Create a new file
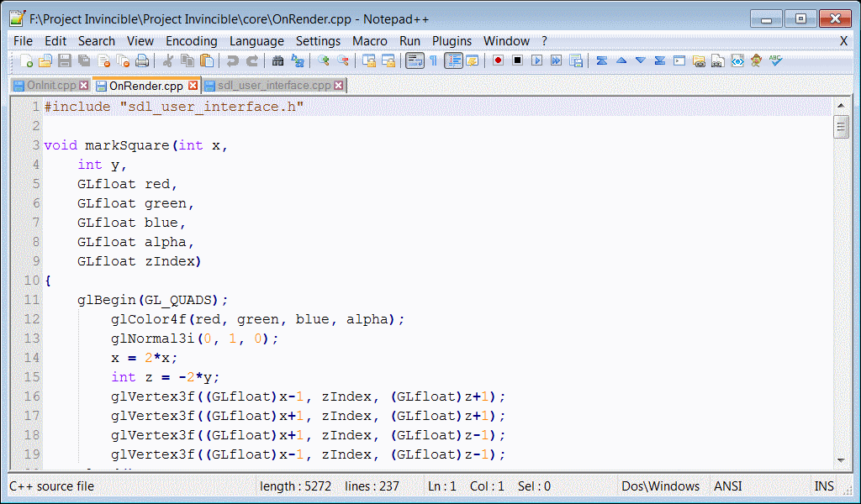Image resolution: width=861 pixels, height=504 pixels. (x=25, y=60)
